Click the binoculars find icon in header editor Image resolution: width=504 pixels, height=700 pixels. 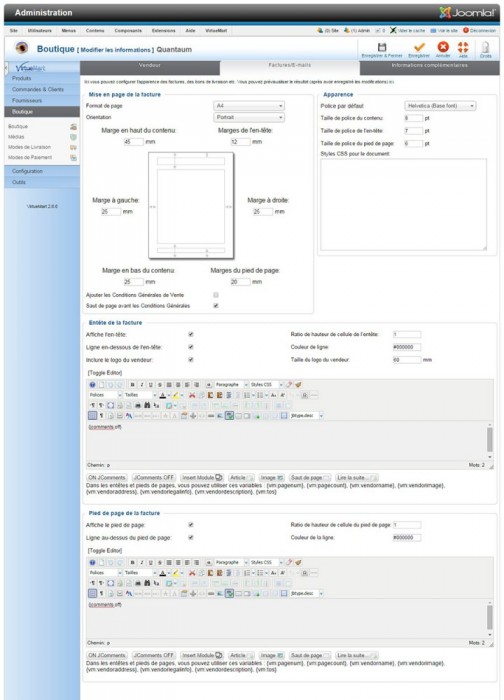tap(147, 405)
